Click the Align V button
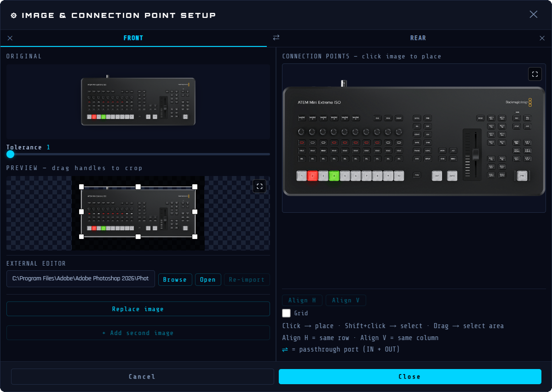This screenshot has width=552, height=392. pyautogui.click(x=346, y=301)
